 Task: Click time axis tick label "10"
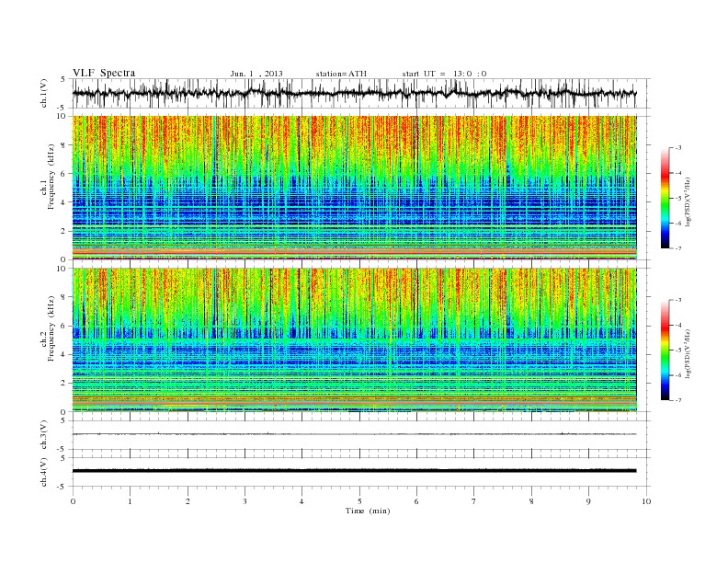646,501
